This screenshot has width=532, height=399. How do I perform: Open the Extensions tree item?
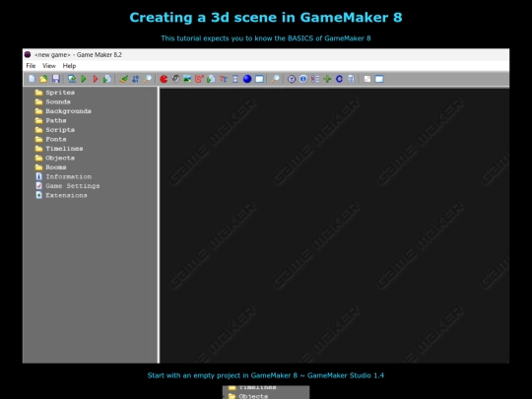click(66, 195)
